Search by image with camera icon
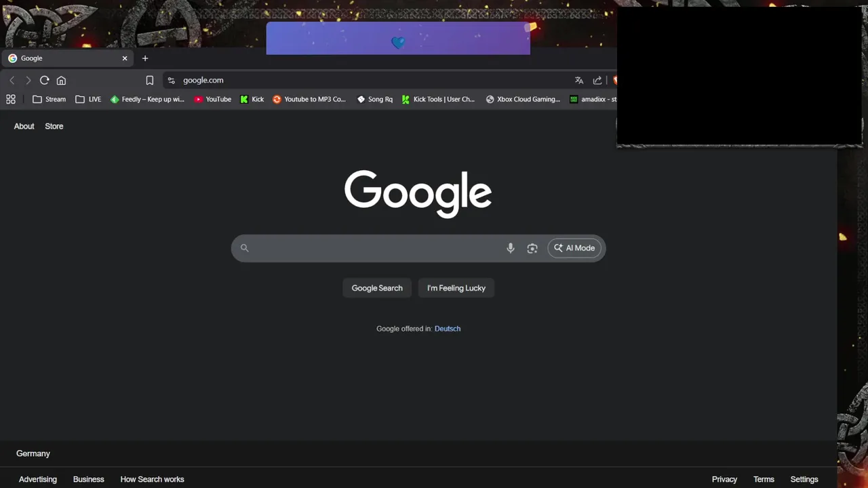 [x=532, y=248]
